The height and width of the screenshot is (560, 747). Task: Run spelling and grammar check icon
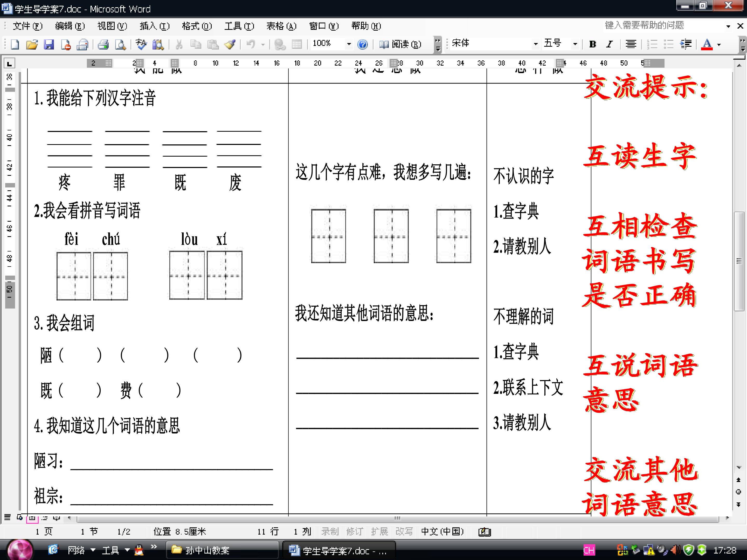click(x=141, y=44)
